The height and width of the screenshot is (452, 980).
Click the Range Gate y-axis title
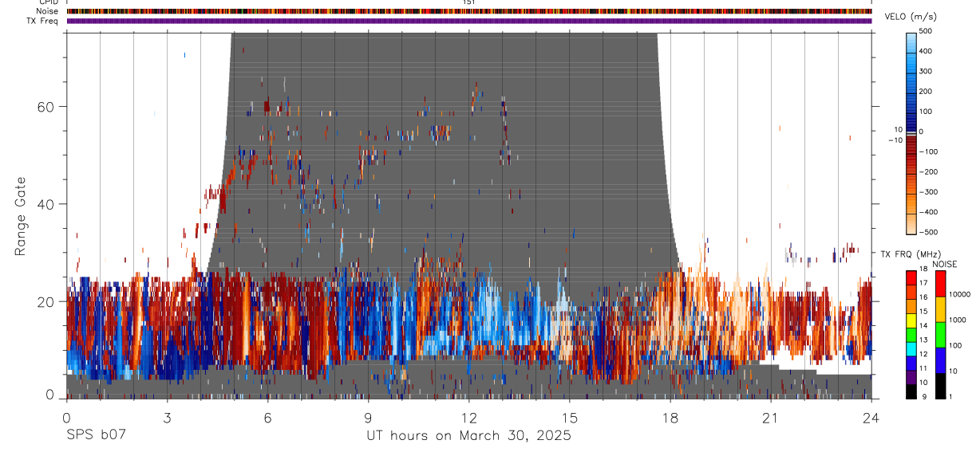click(22, 217)
